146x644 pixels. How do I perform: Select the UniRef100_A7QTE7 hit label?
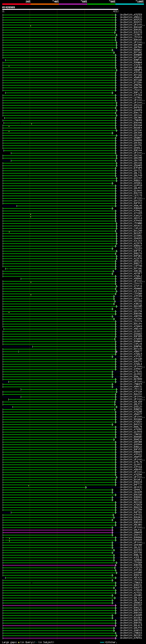tap(131, 65)
